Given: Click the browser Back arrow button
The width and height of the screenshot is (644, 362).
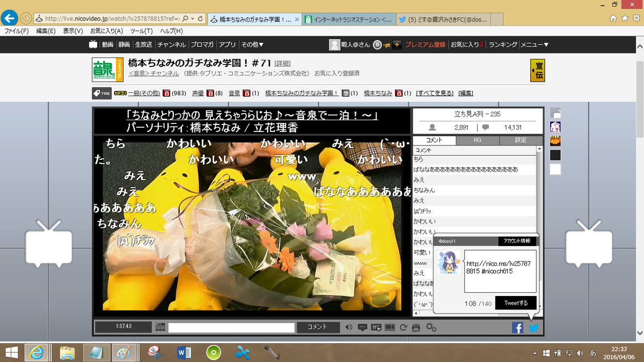Looking at the screenshot, I should [9, 18].
